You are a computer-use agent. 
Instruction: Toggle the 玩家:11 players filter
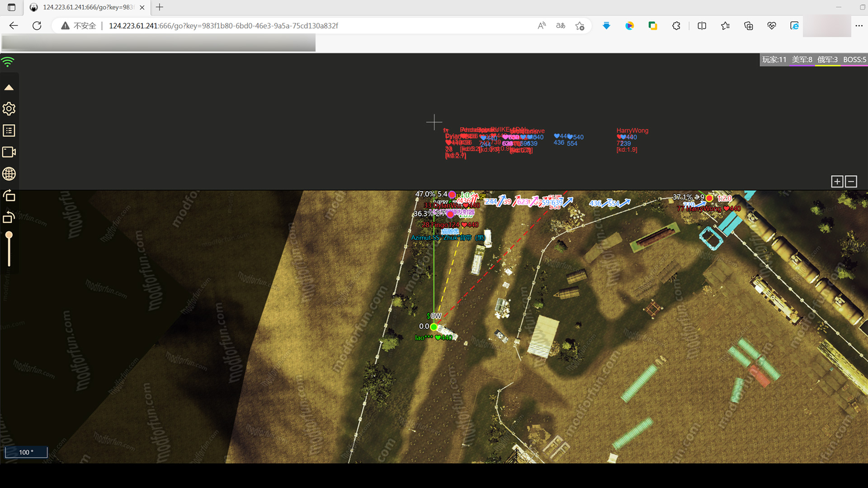pyautogui.click(x=774, y=60)
